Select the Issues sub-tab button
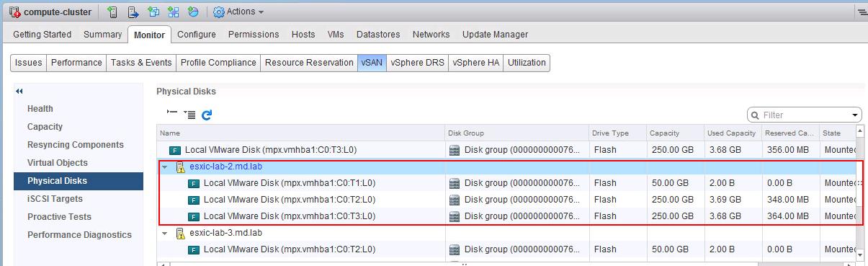The image size is (868, 266). click(x=29, y=63)
